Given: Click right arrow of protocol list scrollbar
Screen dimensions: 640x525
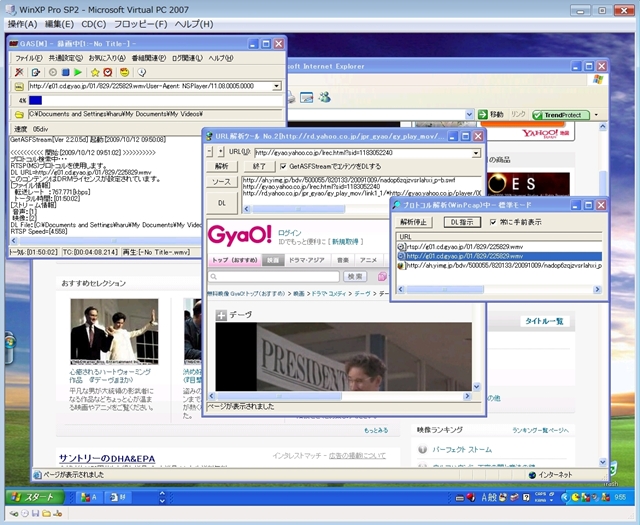Looking at the screenshot, I should [x=597, y=289].
